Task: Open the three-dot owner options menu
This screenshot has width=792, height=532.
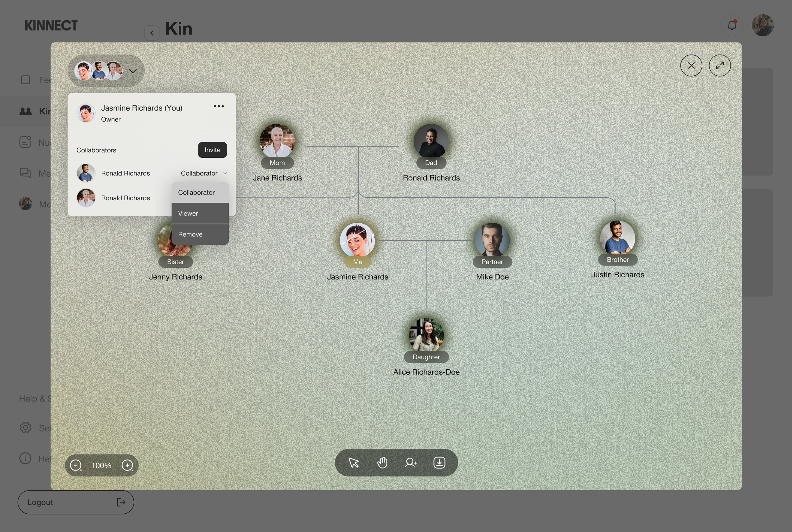Action: [x=219, y=106]
